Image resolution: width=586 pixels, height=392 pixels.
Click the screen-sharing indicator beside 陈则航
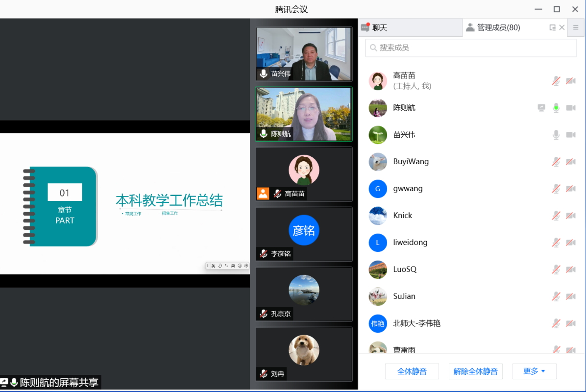(541, 108)
